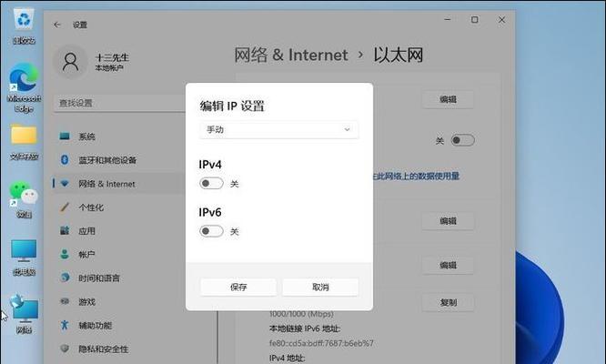Select the Bluetooth icon (蓝牙和其他设备)
The image size is (606, 364).
pyautogui.click(x=65, y=159)
